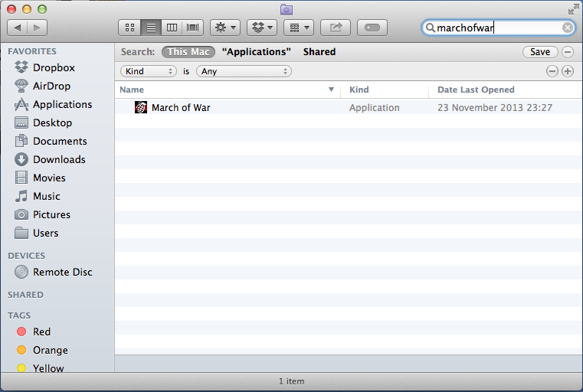This screenshot has width=583, height=392.
Task: Click the 1 item status bar text
Action: [291, 381]
